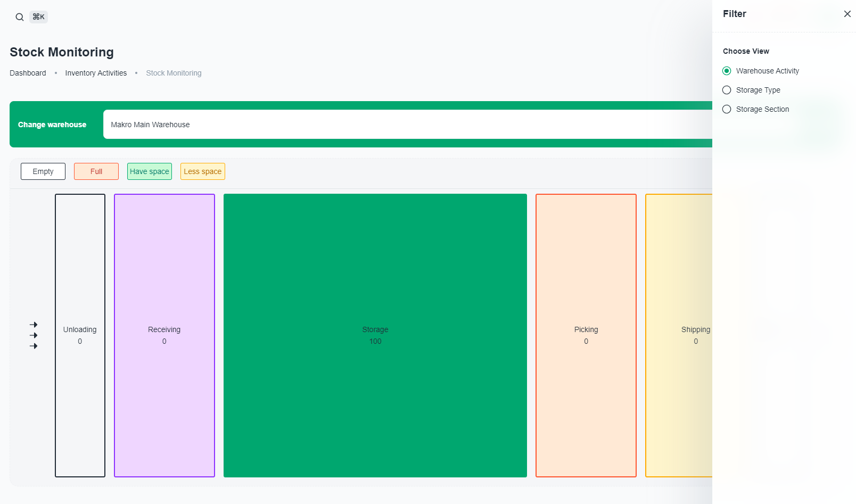
Task: Click the Stock Monitoring breadcrumb
Action: click(x=174, y=73)
